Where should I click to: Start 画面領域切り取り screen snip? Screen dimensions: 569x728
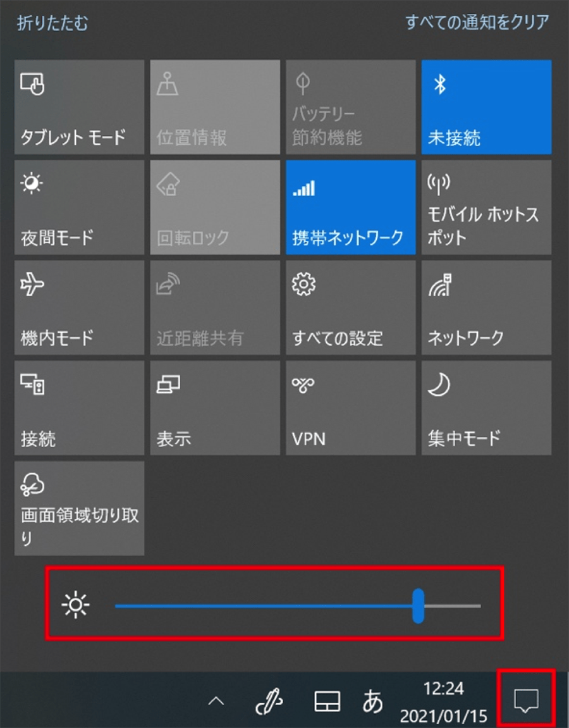pyautogui.click(x=80, y=508)
